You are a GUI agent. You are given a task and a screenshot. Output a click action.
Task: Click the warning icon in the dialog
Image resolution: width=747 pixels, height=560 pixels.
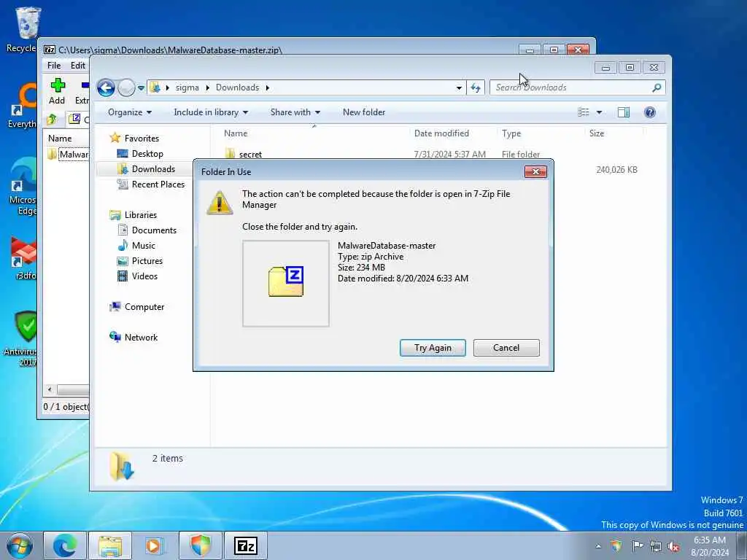tap(220, 203)
